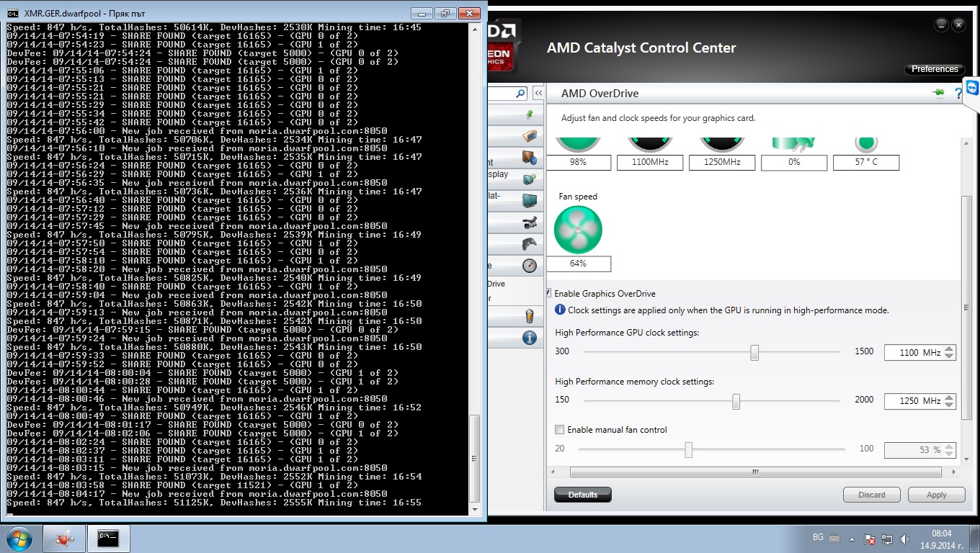Open the taskbar clock showing 08:04
This screenshot has height=553, width=980.
(x=942, y=539)
